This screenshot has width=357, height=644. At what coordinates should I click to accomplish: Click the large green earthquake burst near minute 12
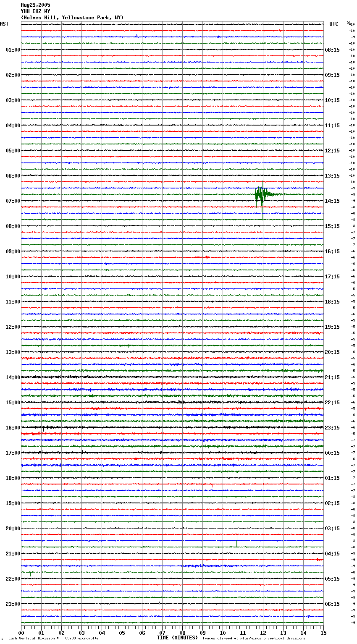(262, 195)
